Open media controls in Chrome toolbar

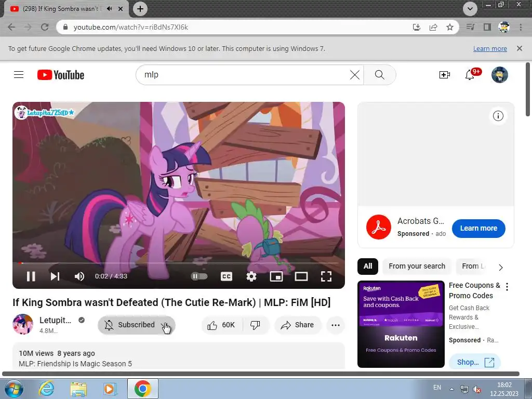[x=470, y=27]
